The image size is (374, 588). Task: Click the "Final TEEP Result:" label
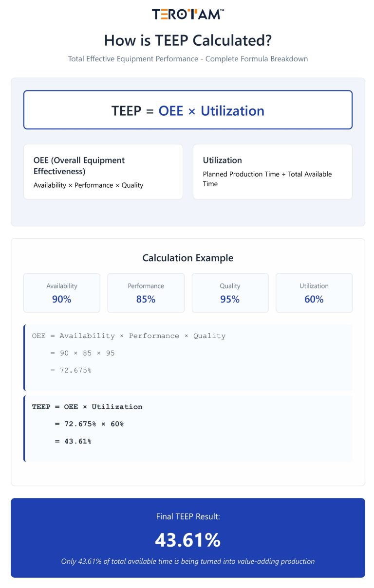[187, 517]
